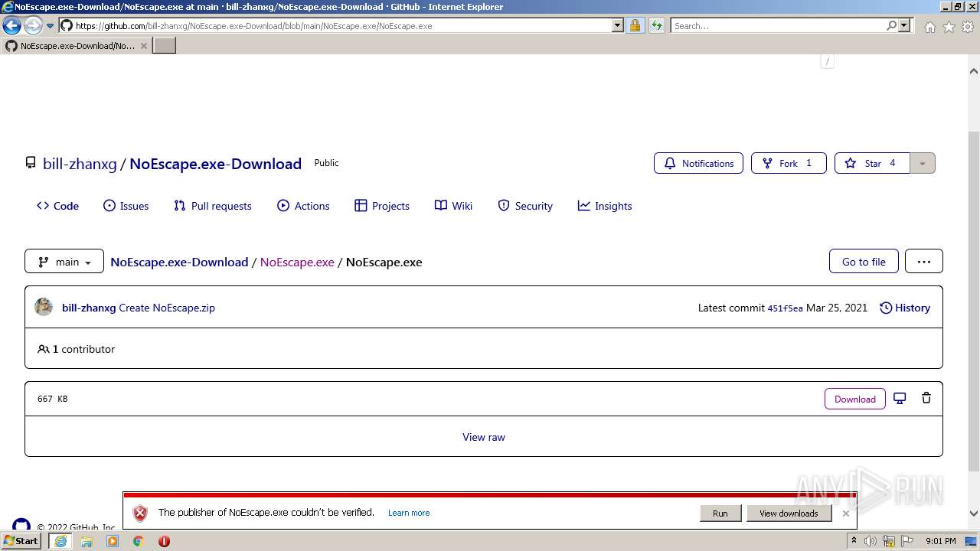980x551 pixels.
Task: Expand the address bar URL dropdown
Action: pyautogui.click(x=618, y=25)
